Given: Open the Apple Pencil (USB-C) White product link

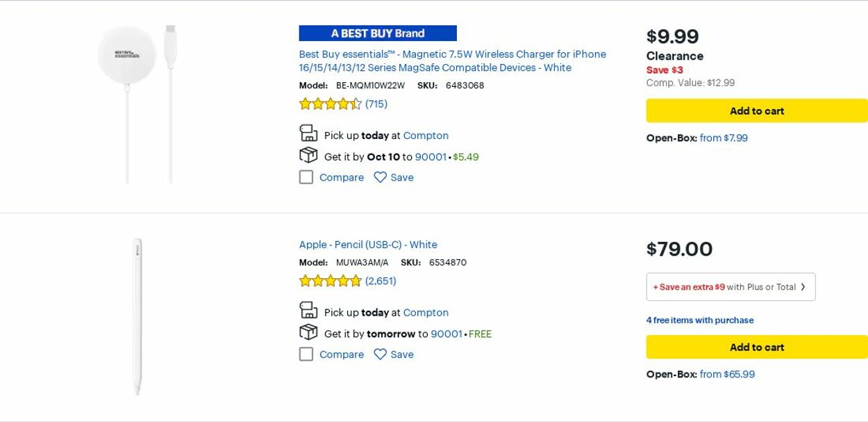Looking at the screenshot, I should click(368, 245).
